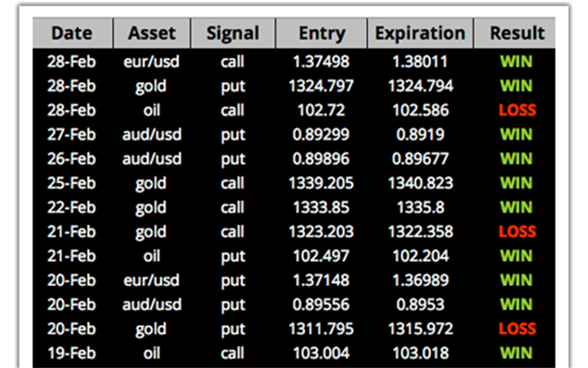Click the LOSS result for 28-Feb oil

coord(517,110)
